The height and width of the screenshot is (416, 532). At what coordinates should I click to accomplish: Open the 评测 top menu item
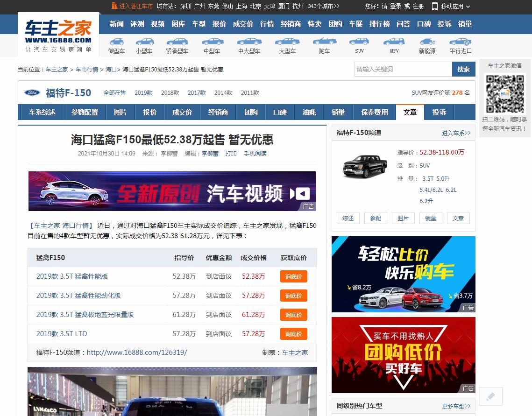coord(137,24)
